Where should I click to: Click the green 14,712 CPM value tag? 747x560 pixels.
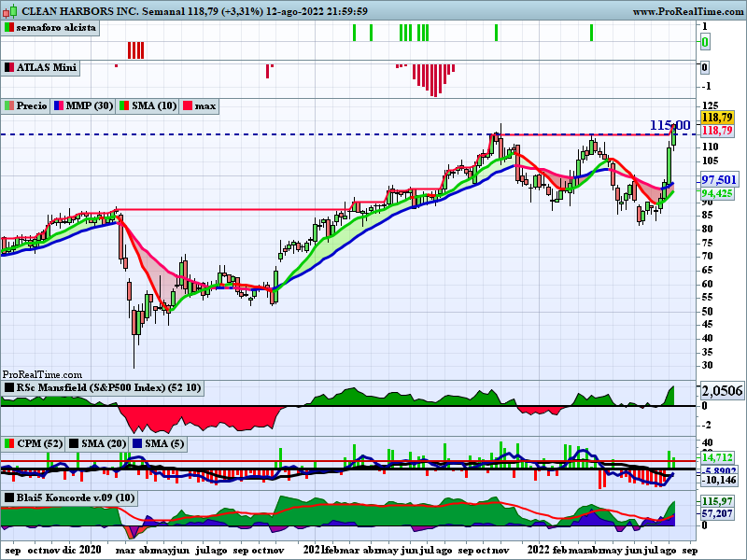[717, 457]
